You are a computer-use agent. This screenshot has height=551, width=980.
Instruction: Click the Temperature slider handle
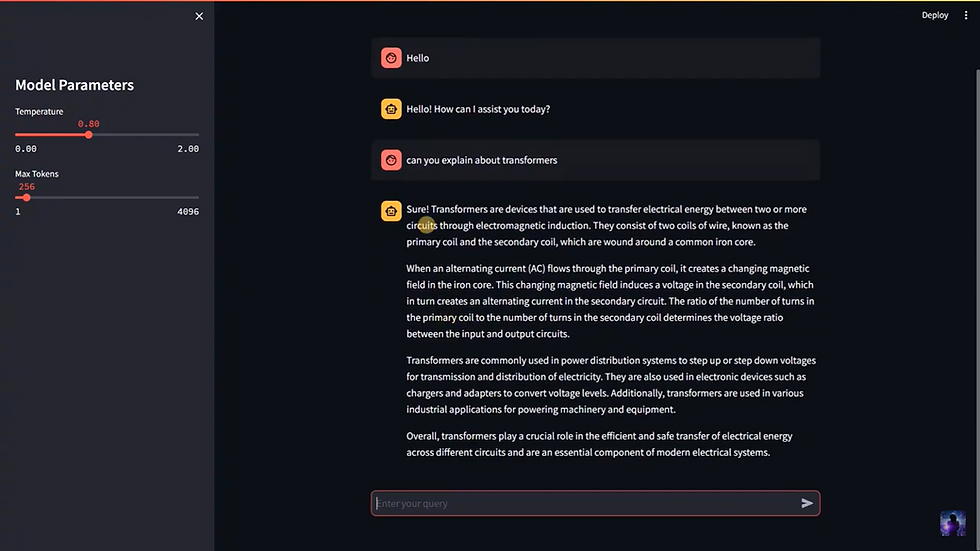89,134
